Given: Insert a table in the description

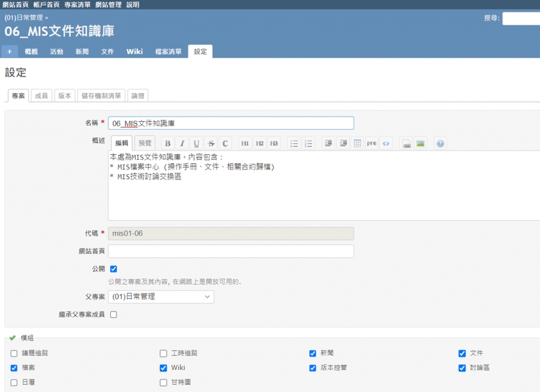Looking at the screenshot, I should pos(358,143).
